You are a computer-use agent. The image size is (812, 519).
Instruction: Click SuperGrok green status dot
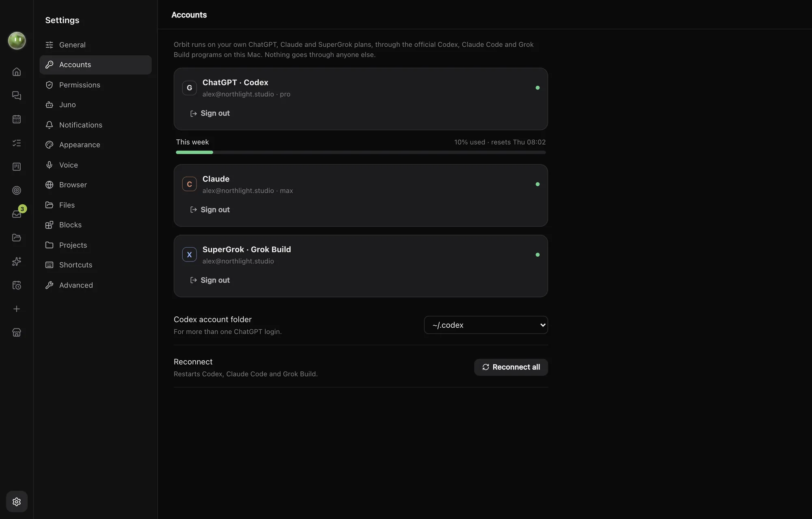538,255
